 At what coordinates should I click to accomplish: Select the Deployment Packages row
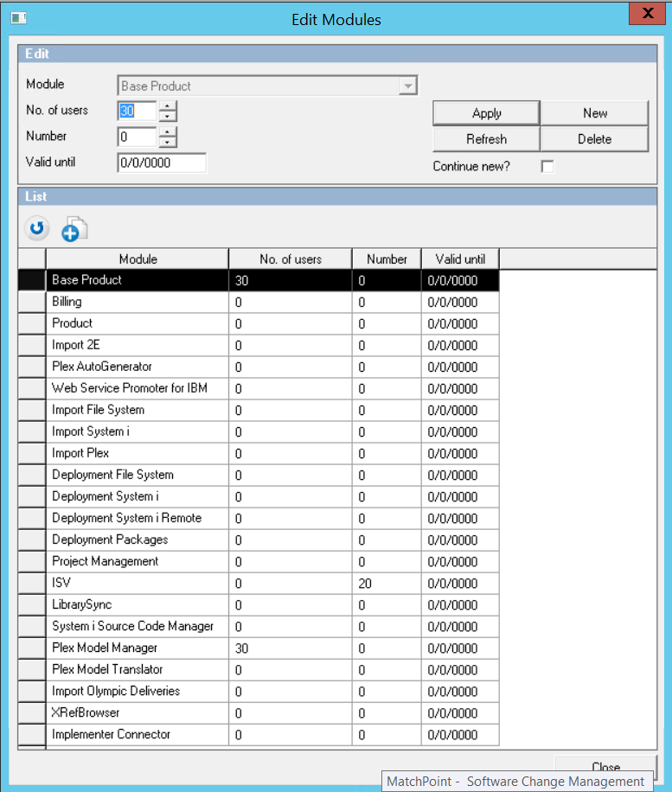point(259,540)
